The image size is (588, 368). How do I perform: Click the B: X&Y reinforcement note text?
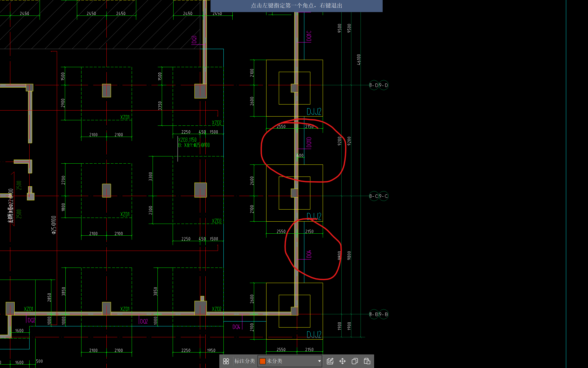point(194,145)
